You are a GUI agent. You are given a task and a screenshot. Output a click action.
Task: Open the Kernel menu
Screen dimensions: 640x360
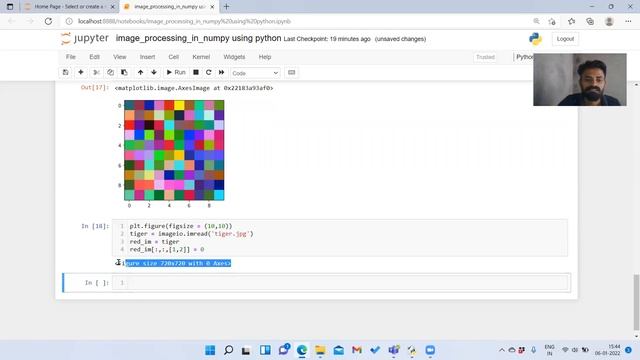(201, 57)
